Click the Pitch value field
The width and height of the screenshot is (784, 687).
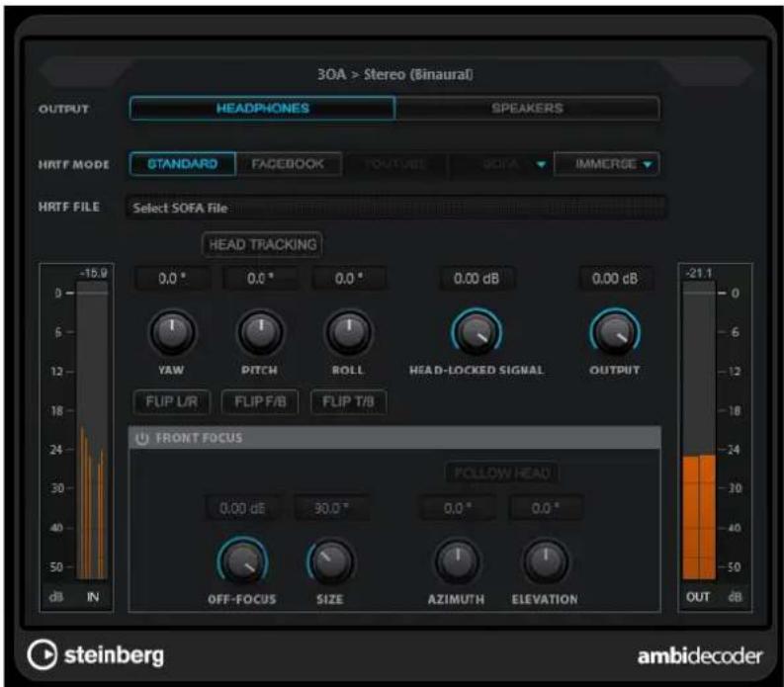pyautogui.click(x=260, y=279)
